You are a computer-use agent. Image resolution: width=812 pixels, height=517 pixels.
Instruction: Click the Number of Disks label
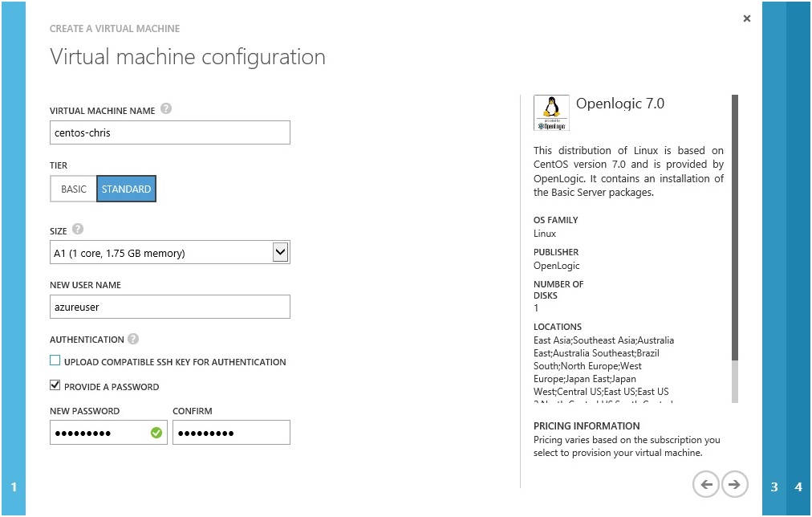coord(558,290)
